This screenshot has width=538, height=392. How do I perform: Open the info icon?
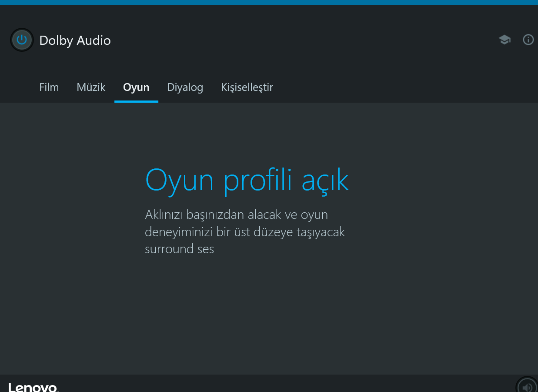[x=528, y=40]
